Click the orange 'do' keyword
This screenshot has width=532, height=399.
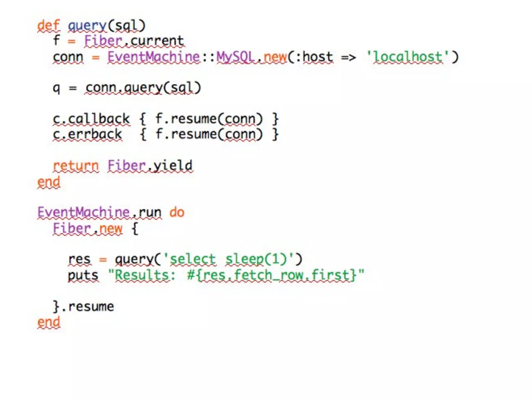pos(177,212)
